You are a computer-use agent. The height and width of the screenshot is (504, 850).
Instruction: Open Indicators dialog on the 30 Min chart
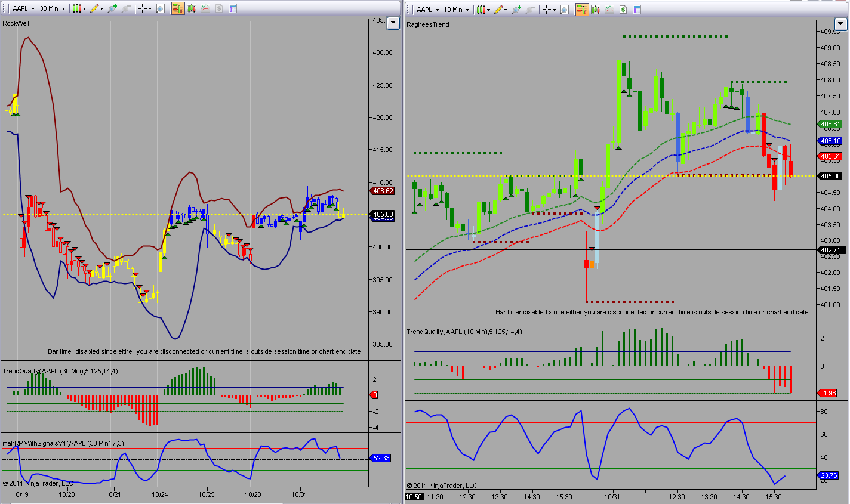coord(205,8)
